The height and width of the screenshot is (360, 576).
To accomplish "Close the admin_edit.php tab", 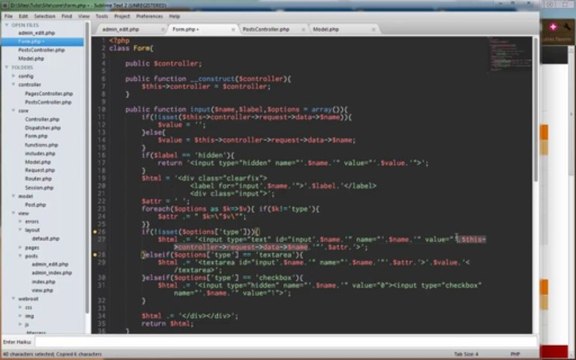I will (163, 29).
